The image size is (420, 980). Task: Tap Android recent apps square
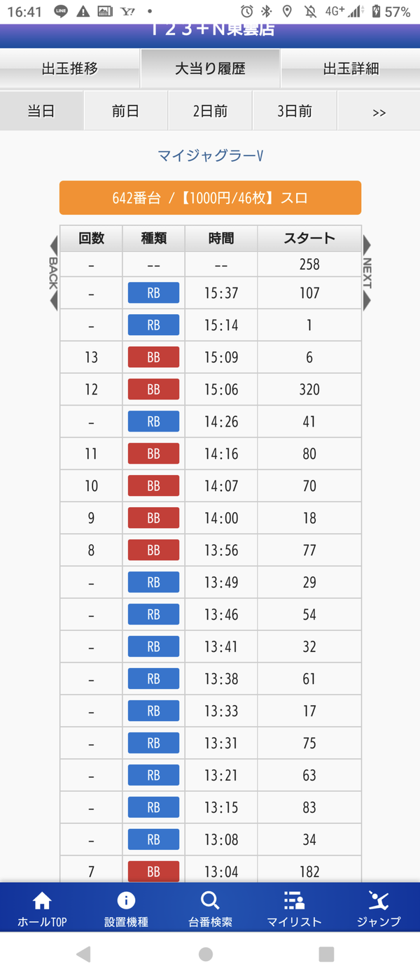(326, 954)
